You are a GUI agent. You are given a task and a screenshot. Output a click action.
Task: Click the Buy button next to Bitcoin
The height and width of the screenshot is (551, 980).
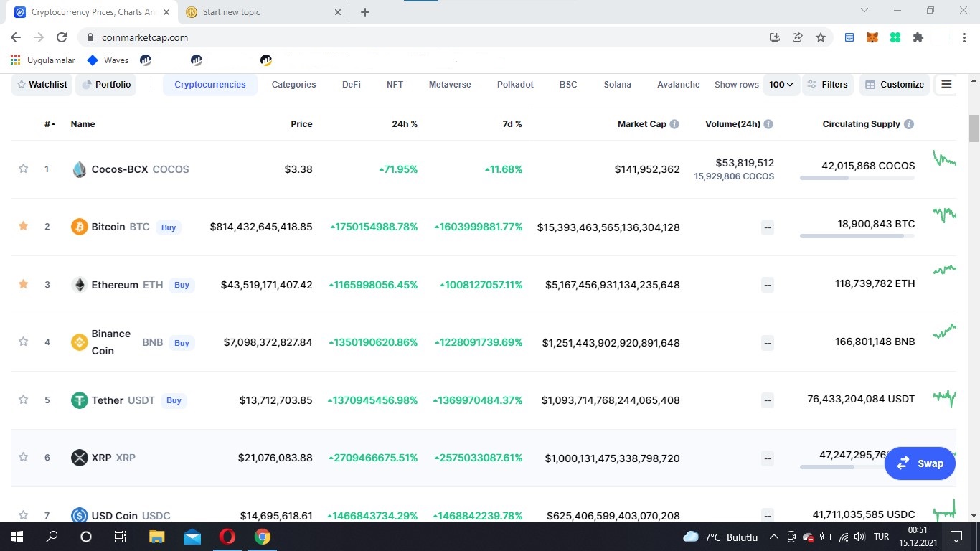pyautogui.click(x=169, y=227)
